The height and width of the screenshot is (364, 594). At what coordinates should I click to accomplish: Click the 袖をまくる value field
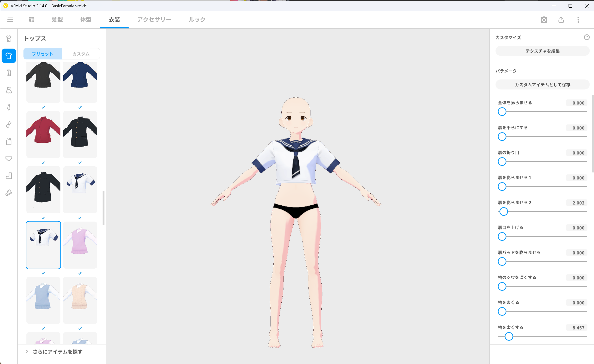pyautogui.click(x=577, y=303)
